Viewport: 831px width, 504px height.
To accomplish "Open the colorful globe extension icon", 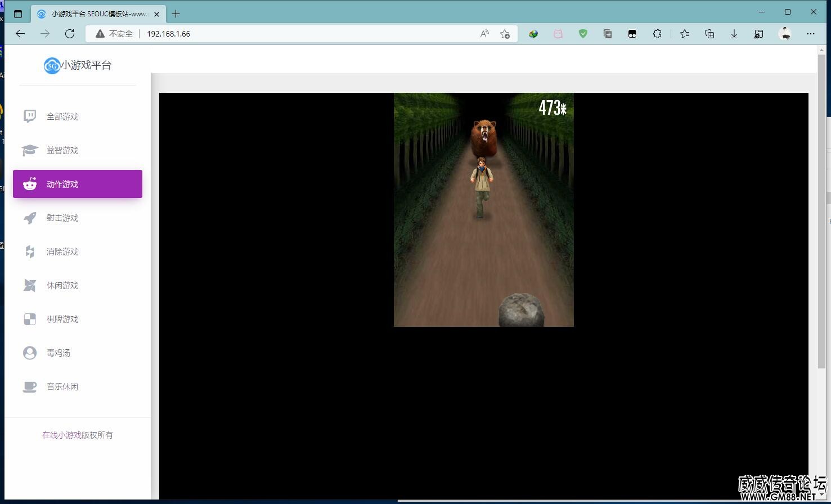I will [x=533, y=34].
